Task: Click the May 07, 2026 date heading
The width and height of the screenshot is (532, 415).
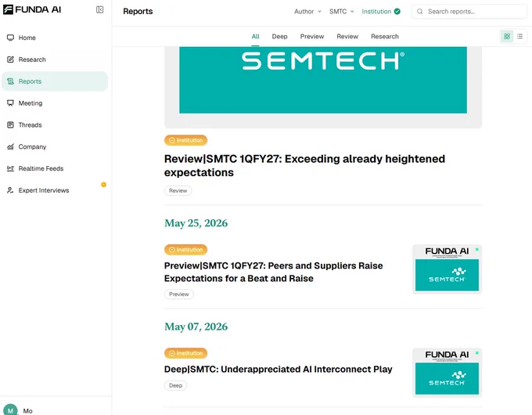Action: point(196,327)
